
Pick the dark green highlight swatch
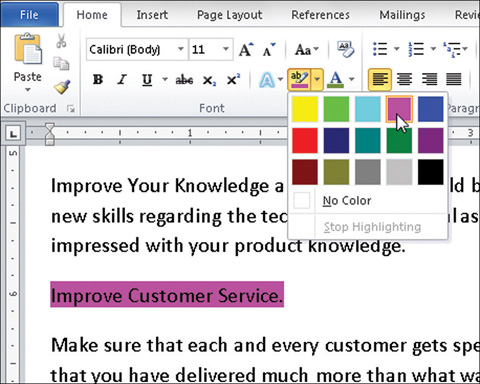[x=399, y=141]
